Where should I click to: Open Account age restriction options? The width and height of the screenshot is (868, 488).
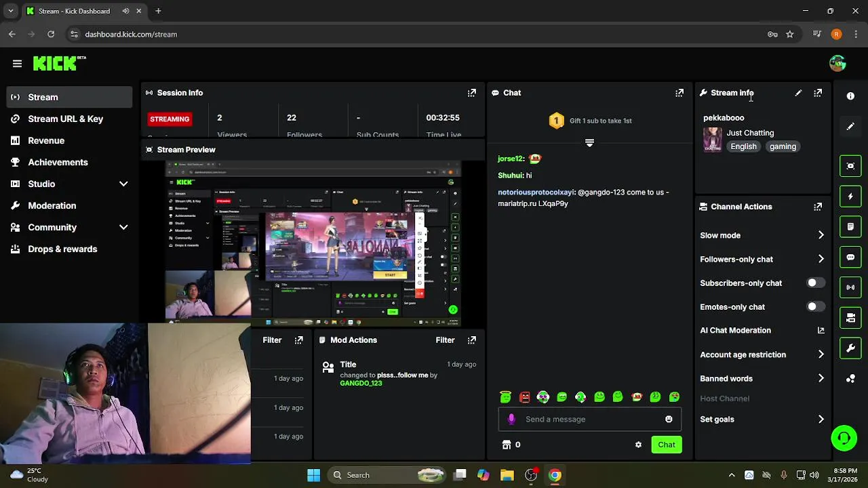[762, 354]
